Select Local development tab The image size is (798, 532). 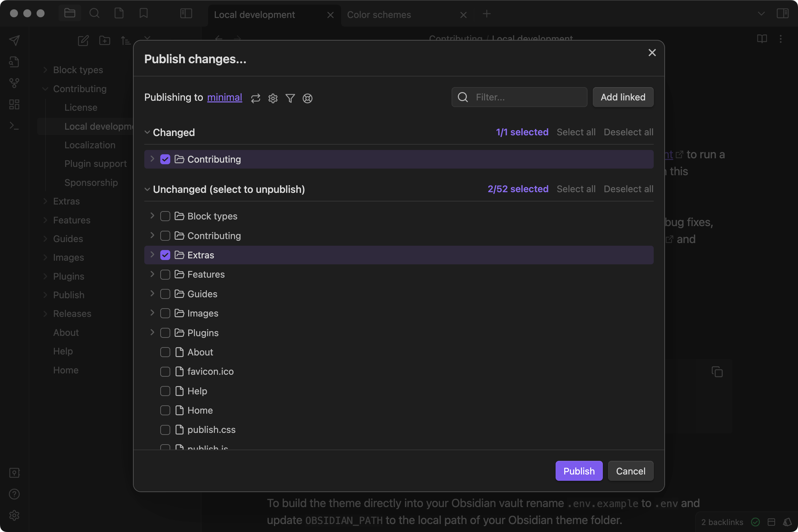point(255,15)
